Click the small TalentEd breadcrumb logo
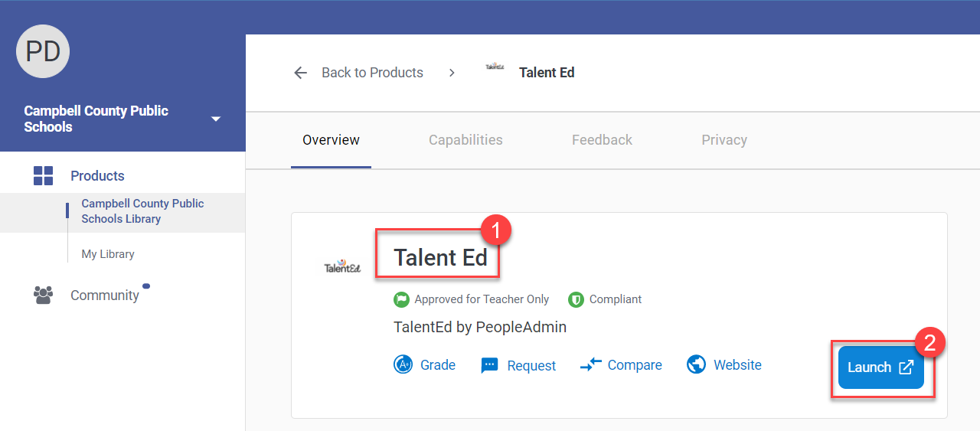Image resolution: width=980 pixels, height=431 pixels. (x=495, y=67)
